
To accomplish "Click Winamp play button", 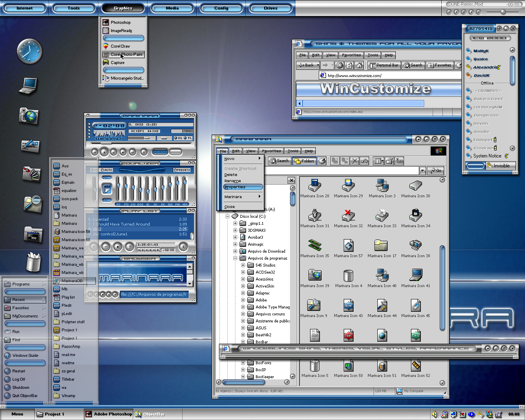I will (x=104, y=152).
